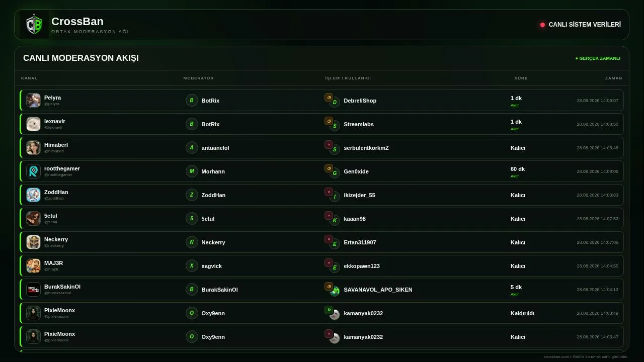This screenshot has width=644, height=362.
Task: Open user Gen0xide profile link
Action: tap(356, 171)
